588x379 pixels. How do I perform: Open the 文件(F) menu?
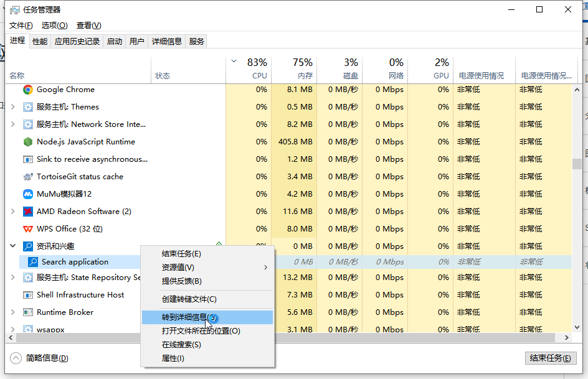click(21, 26)
